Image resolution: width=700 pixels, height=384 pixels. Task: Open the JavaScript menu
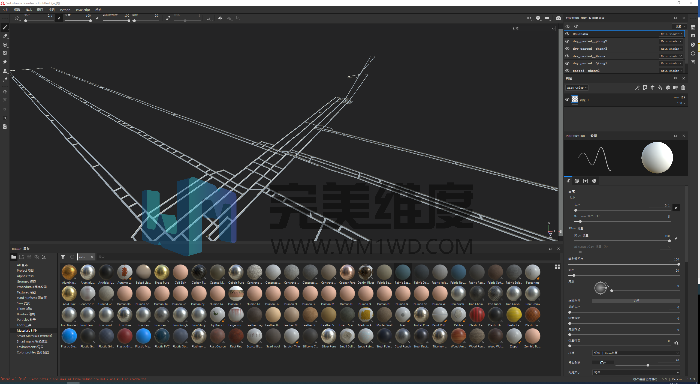(83, 9)
